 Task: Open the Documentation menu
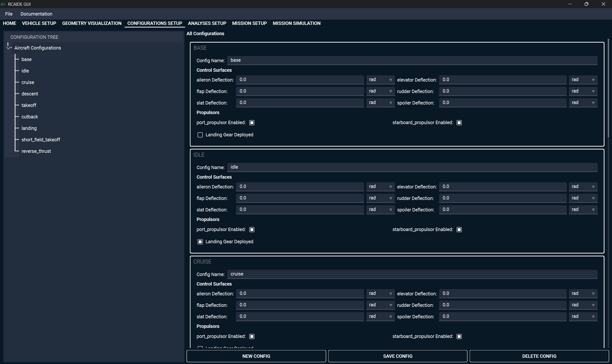(x=36, y=14)
